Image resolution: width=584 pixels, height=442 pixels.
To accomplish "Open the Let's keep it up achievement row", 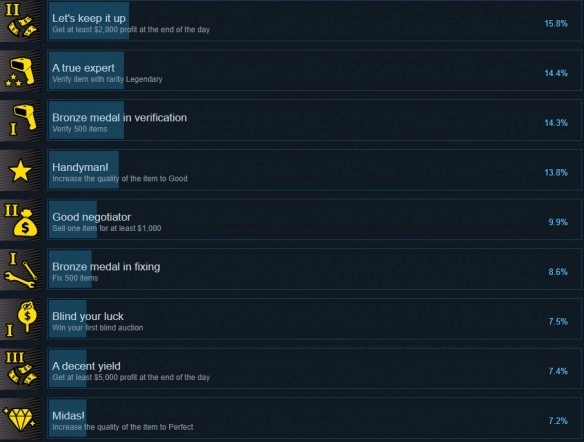I will point(314,21).
